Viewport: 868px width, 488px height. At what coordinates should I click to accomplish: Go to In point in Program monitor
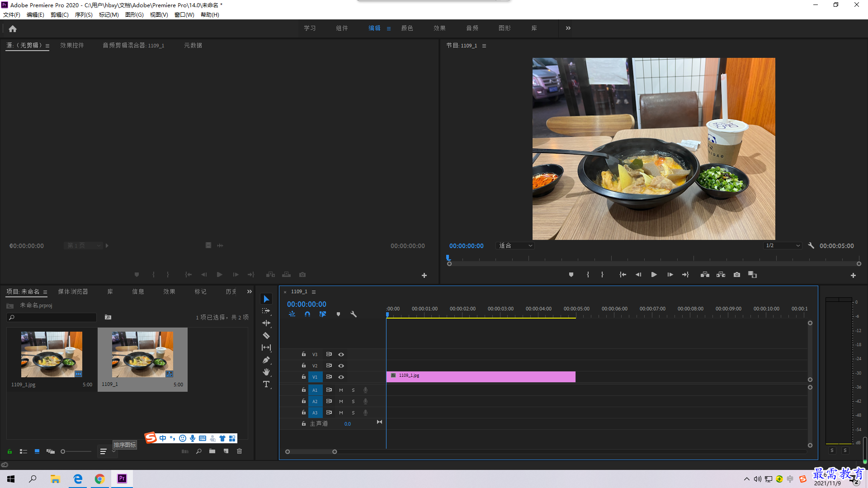click(x=623, y=275)
